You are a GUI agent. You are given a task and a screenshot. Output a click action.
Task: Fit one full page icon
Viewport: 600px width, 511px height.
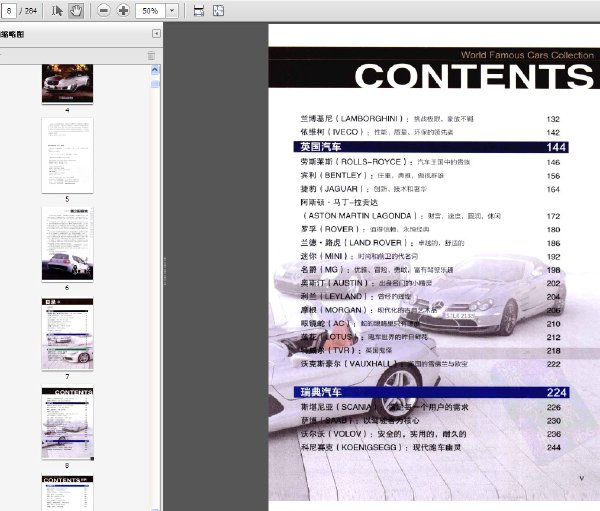[x=218, y=11]
